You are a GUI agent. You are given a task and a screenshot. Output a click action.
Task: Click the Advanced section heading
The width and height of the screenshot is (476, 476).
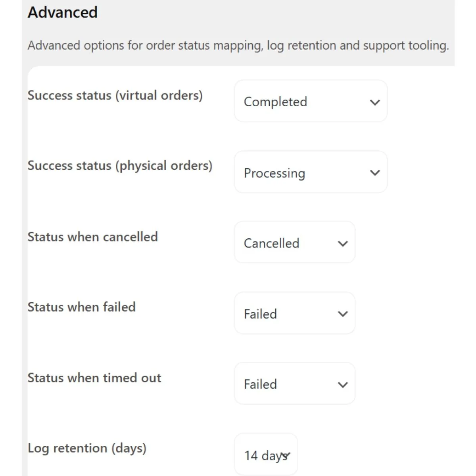tap(63, 12)
